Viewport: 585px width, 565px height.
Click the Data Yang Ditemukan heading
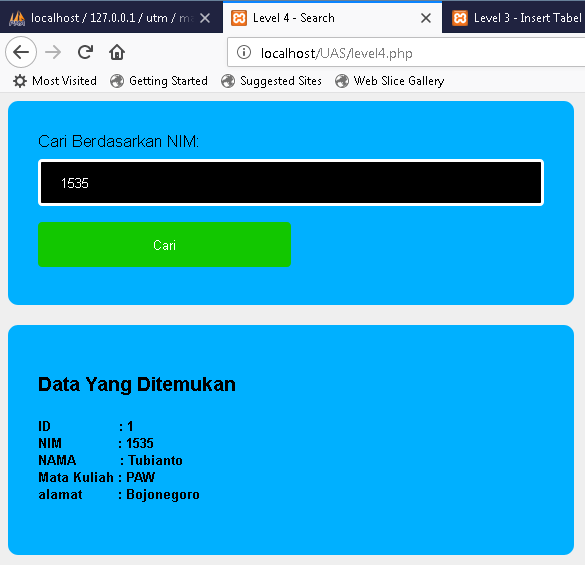[x=137, y=384]
